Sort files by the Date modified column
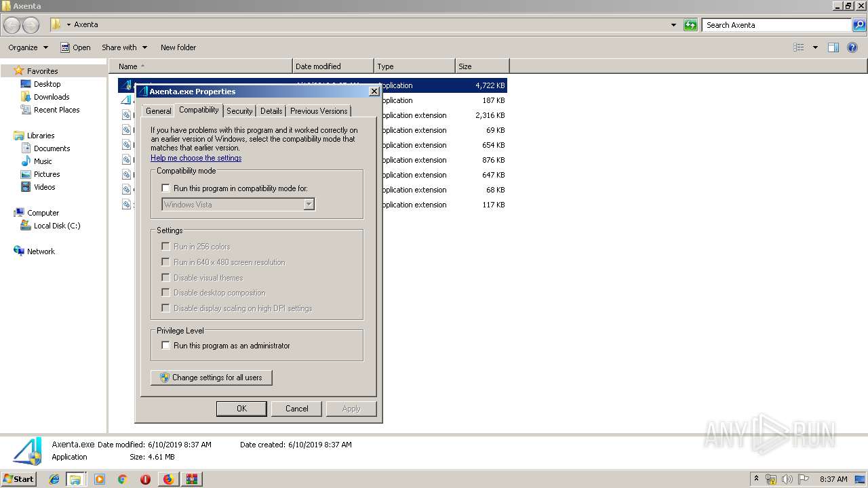The width and height of the screenshot is (868, 488). [x=333, y=66]
